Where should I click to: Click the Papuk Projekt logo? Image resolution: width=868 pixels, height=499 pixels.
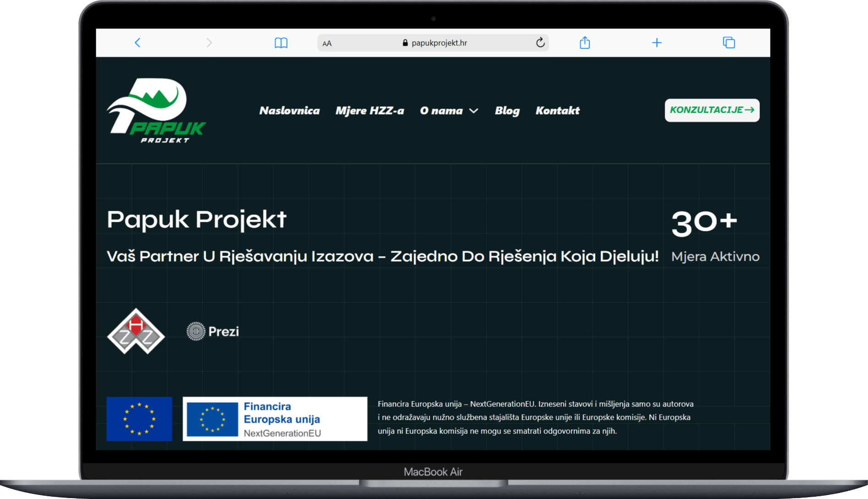point(156,110)
